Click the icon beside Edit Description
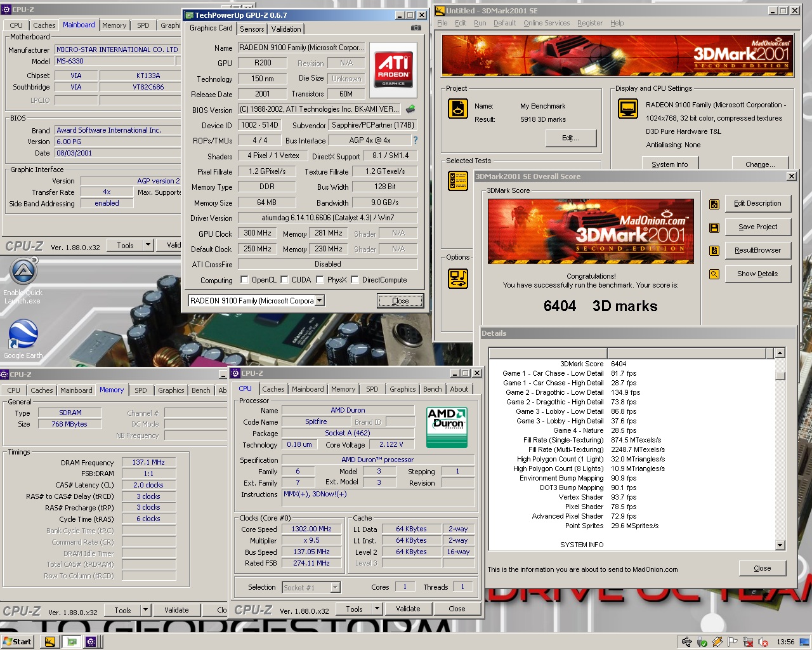 (x=714, y=204)
